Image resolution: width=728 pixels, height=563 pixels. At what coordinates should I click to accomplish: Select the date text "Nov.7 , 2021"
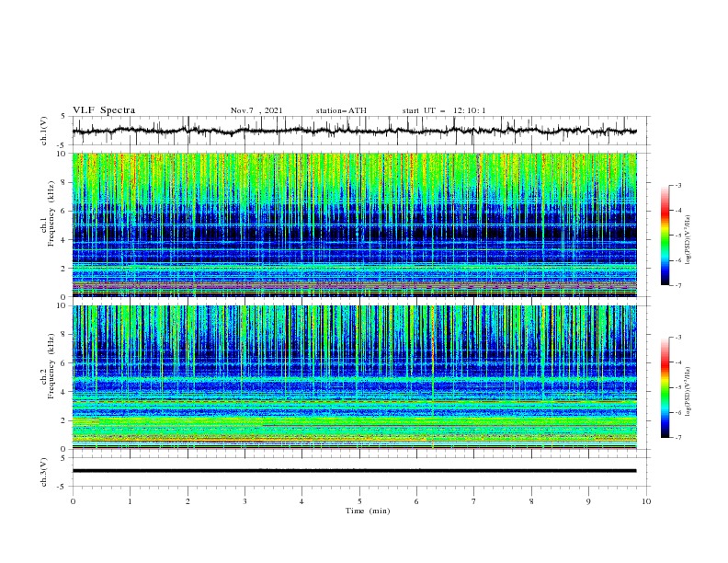pyautogui.click(x=256, y=110)
